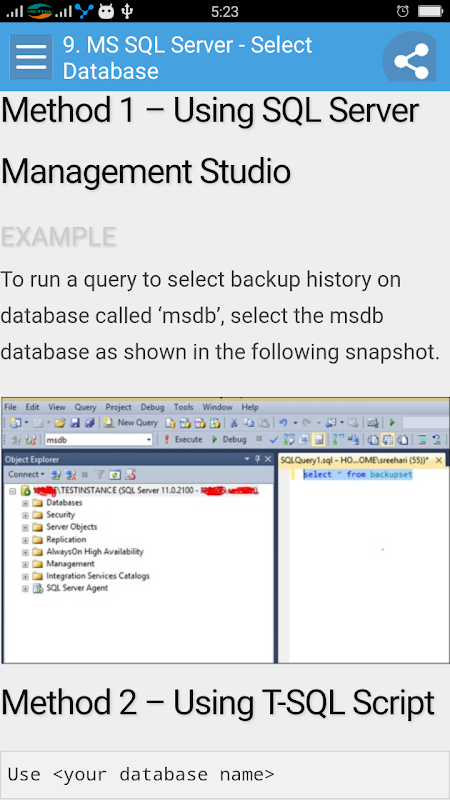Close the SQLQuery1.sql tab
450x800 pixels.
point(439,460)
